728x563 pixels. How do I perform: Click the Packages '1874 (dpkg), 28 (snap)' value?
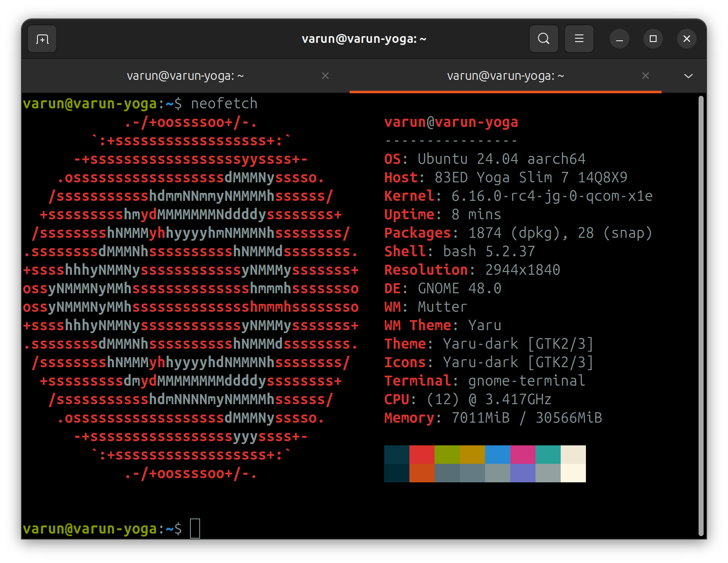560,233
